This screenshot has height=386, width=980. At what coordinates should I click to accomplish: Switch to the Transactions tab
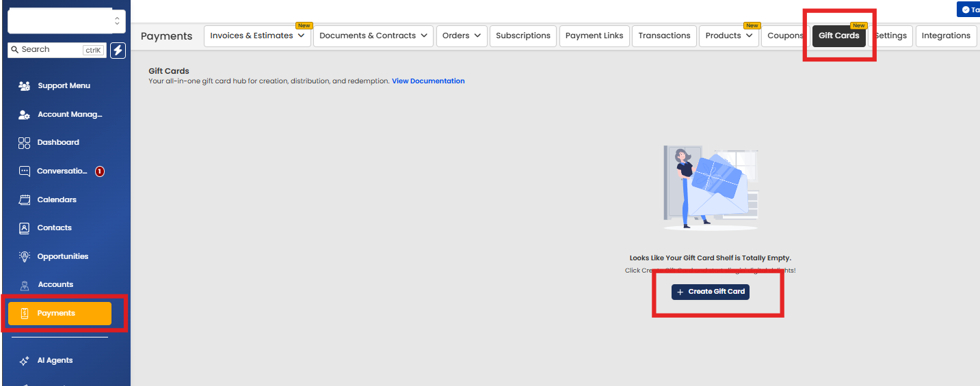[665, 36]
